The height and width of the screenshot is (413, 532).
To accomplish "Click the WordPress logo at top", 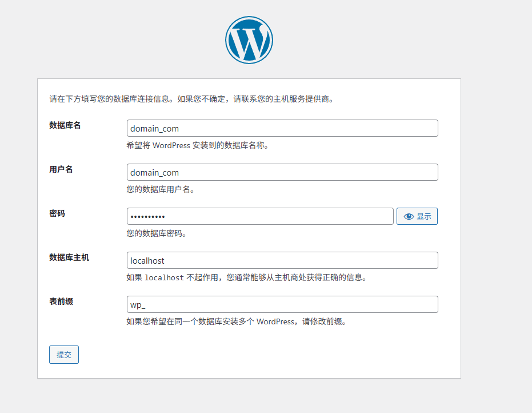I will point(249,40).
